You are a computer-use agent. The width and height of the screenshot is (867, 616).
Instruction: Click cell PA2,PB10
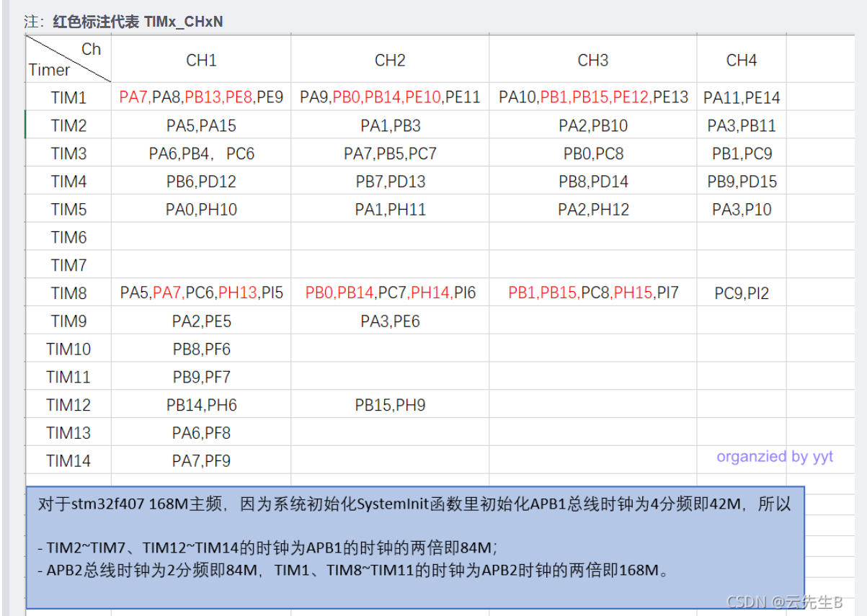tap(592, 125)
